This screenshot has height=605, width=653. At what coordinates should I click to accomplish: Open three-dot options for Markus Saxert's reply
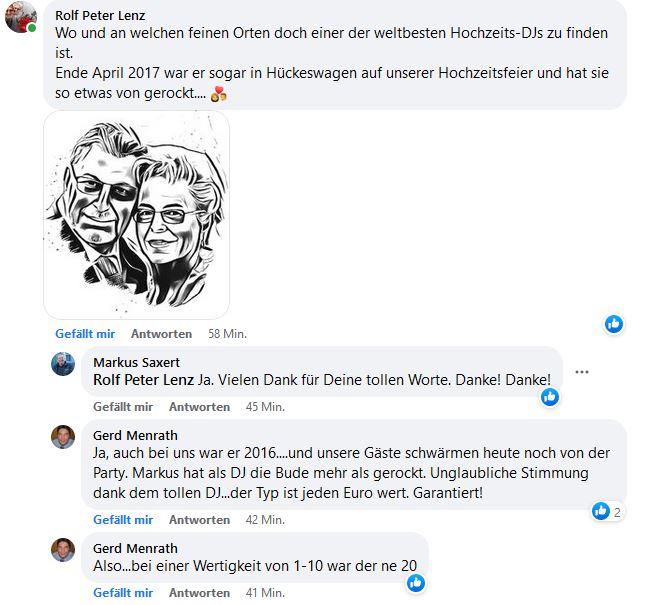click(x=582, y=372)
